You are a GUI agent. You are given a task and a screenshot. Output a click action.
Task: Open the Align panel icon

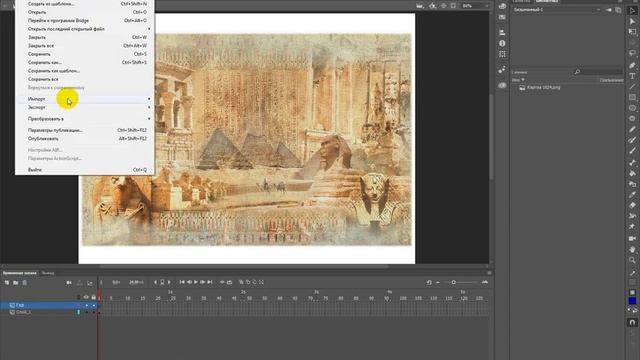[x=502, y=32]
